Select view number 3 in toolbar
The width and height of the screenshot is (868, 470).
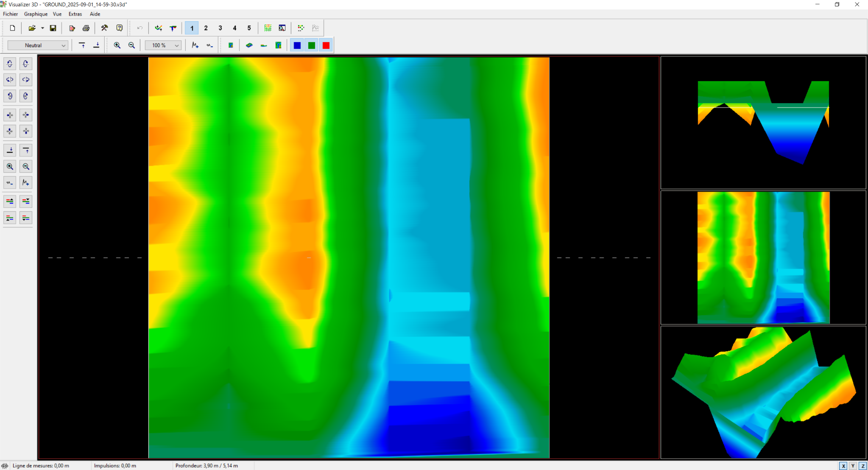click(x=220, y=28)
